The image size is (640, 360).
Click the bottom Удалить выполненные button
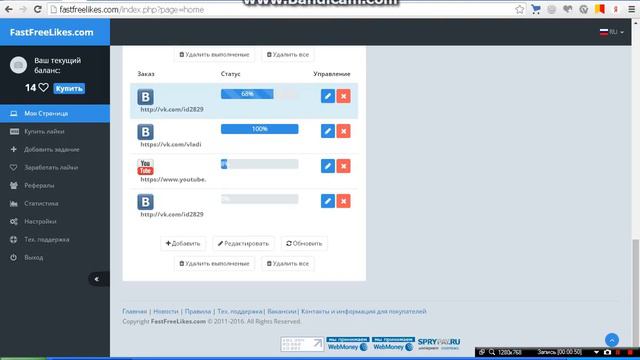pos(214,263)
